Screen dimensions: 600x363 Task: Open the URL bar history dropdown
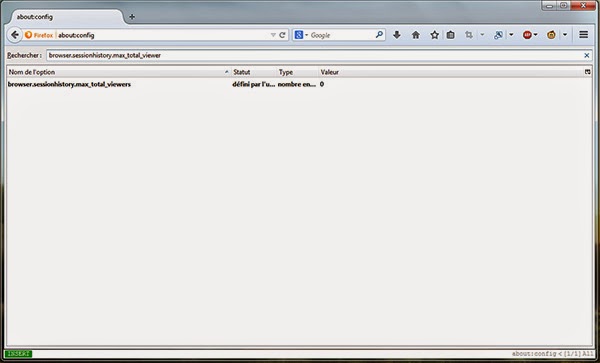coord(273,35)
